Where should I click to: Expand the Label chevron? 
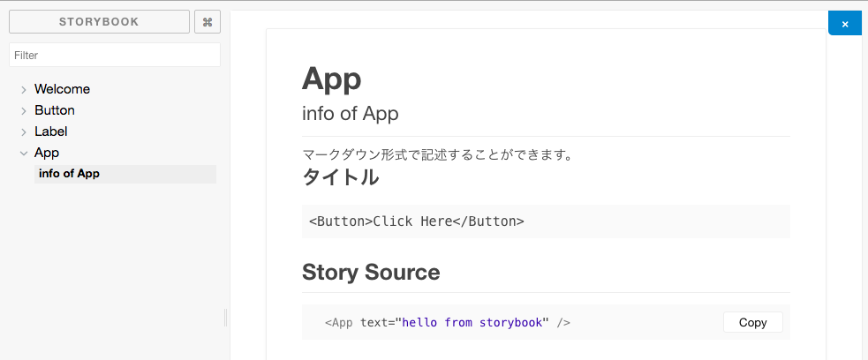[x=23, y=132]
